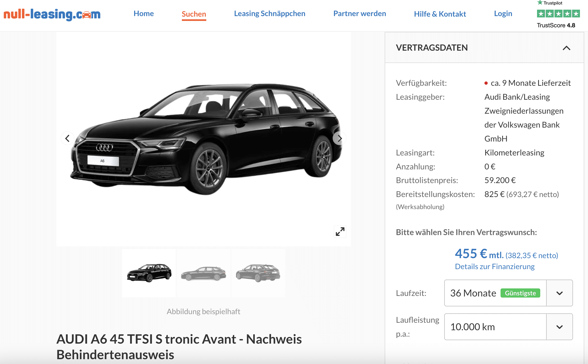
Task: Select second side-view car thumbnail
Action: click(204, 273)
